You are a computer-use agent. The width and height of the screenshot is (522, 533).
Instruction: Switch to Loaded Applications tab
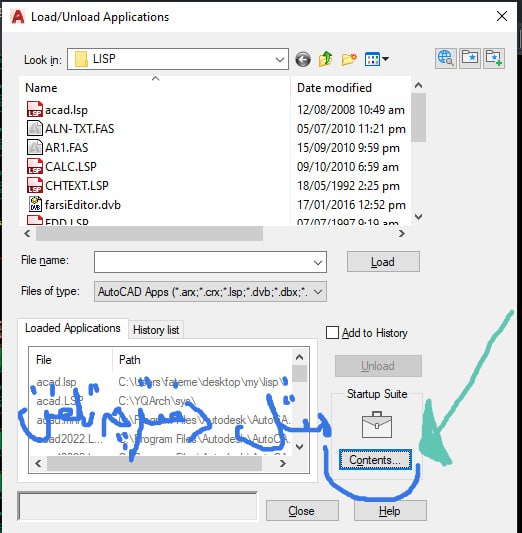73,328
